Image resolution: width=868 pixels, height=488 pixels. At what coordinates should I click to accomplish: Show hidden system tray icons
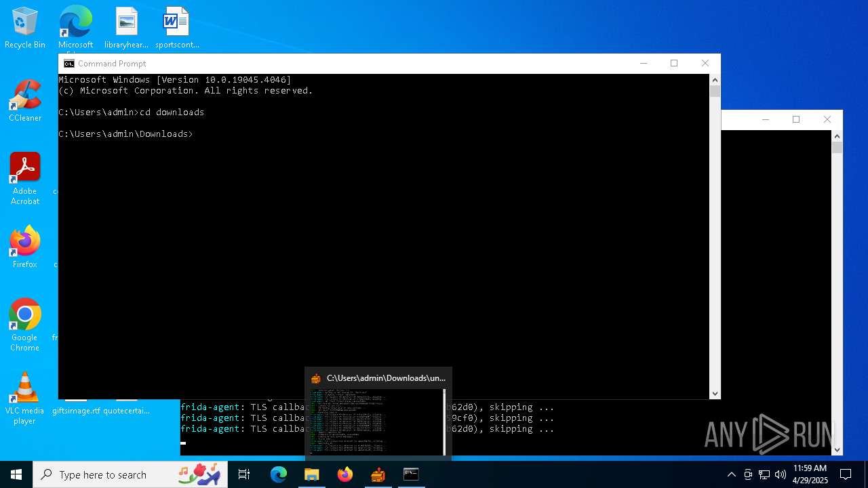[x=731, y=474]
